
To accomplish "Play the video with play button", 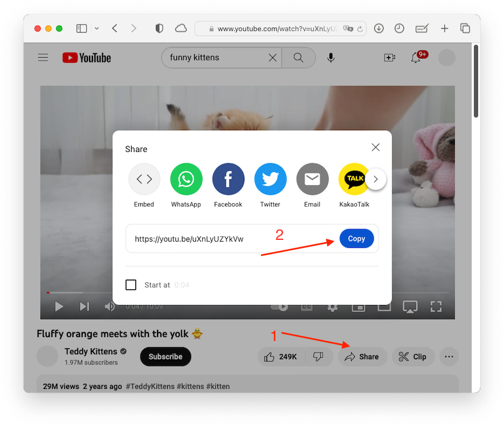I will tap(59, 306).
